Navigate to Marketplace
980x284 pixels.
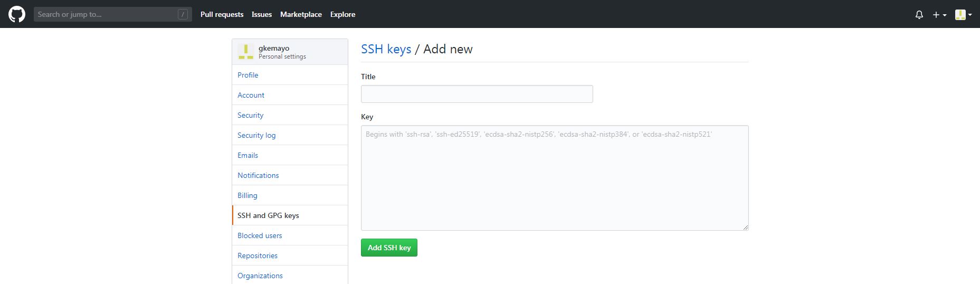[301, 15]
